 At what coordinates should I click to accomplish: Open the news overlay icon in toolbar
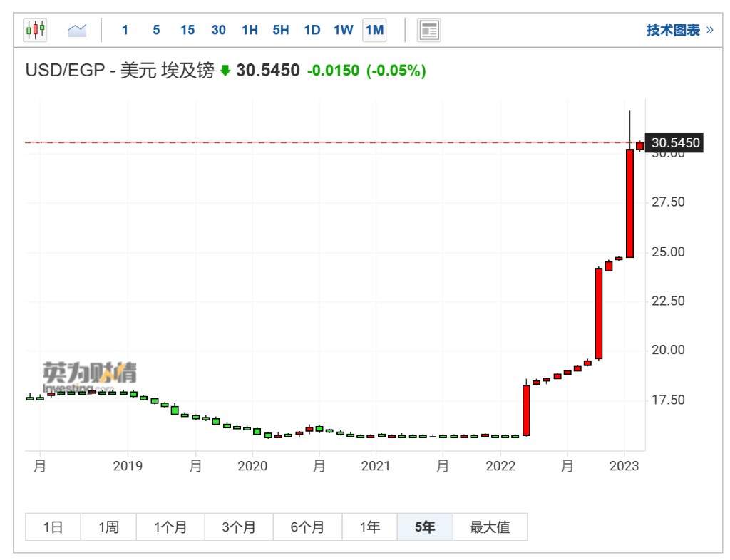[428, 30]
